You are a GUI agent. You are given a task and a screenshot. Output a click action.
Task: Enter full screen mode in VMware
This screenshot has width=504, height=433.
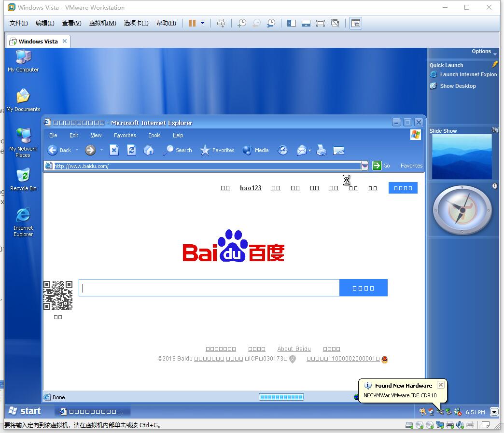coord(321,23)
